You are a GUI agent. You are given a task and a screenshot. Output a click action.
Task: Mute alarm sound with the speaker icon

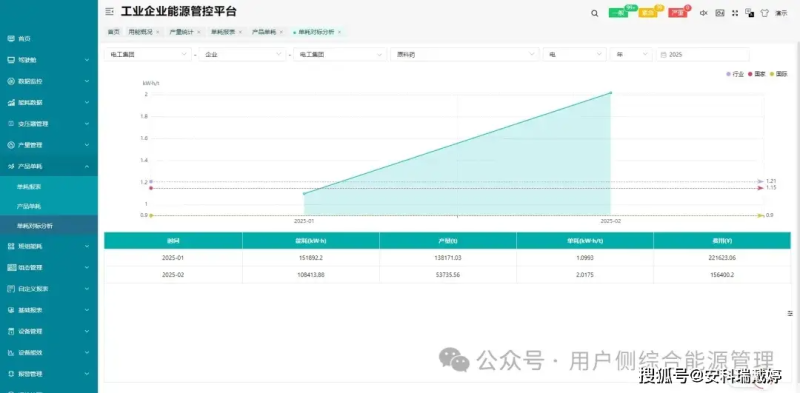[x=704, y=13]
